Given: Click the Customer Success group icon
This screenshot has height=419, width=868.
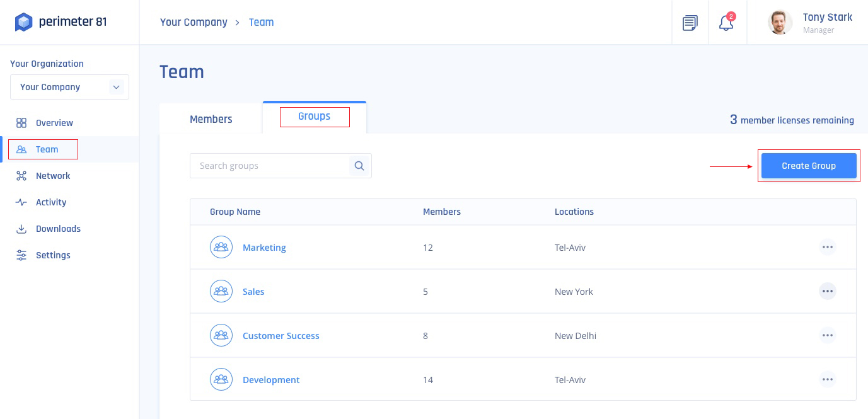Looking at the screenshot, I should [221, 335].
